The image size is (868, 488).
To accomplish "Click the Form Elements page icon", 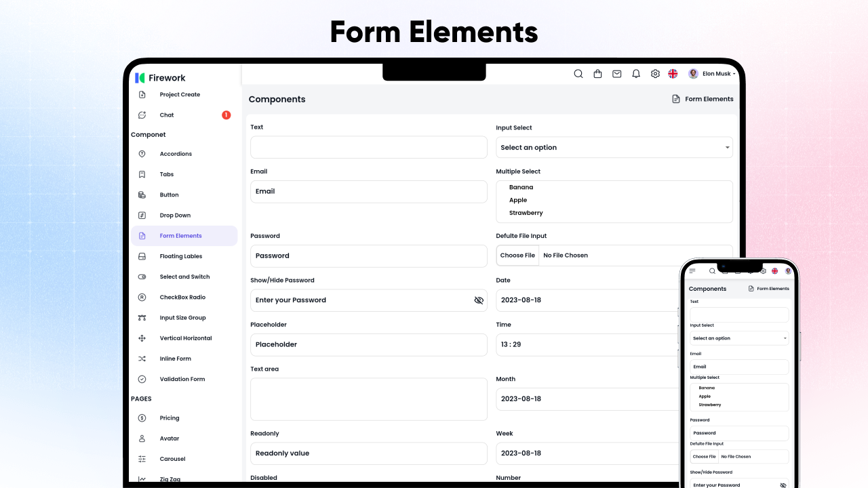I will pos(676,98).
